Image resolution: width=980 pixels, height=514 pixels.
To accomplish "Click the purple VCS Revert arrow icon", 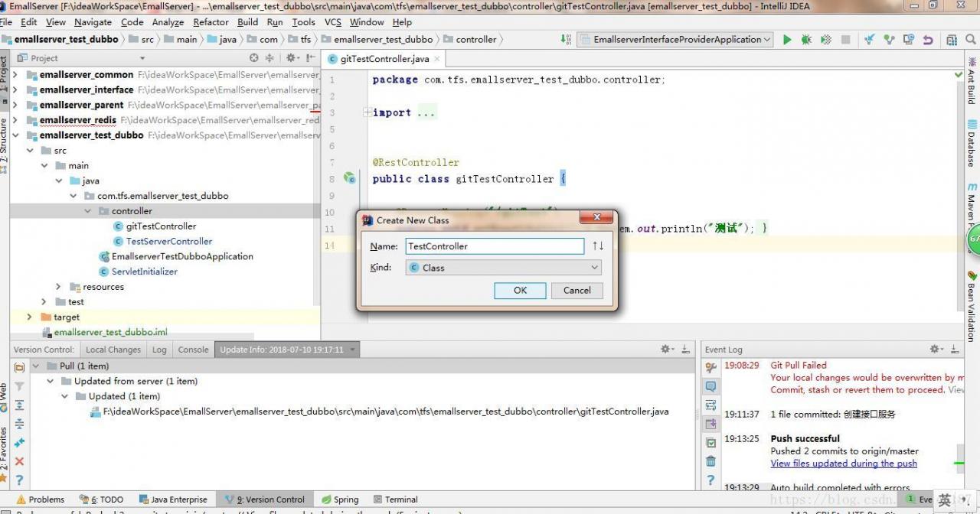I will 928,40.
